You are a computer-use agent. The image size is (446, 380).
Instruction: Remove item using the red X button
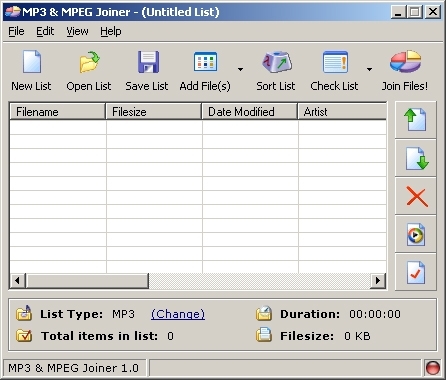pyautogui.click(x=415, y=196)
